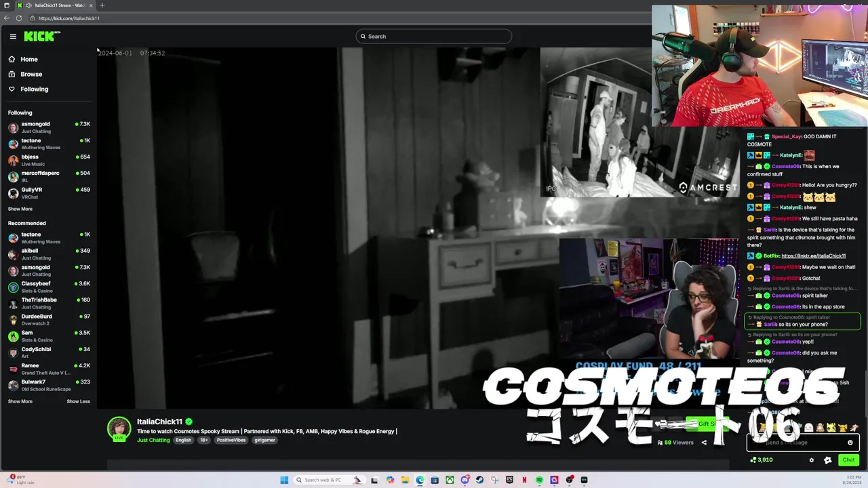This screenshot has width=868, height=488.
Task: Open chat settings gear
Action: point(812,460)
